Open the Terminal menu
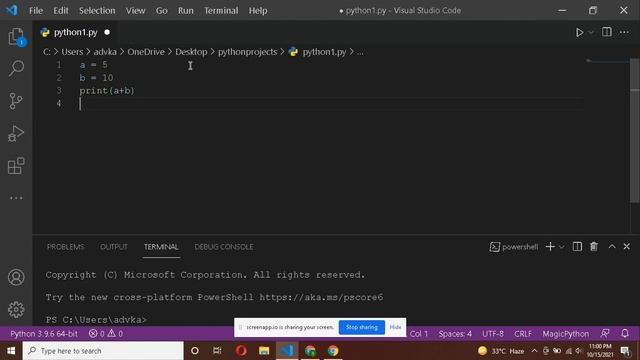The image size is (640, 360). (x=221, y=11)
